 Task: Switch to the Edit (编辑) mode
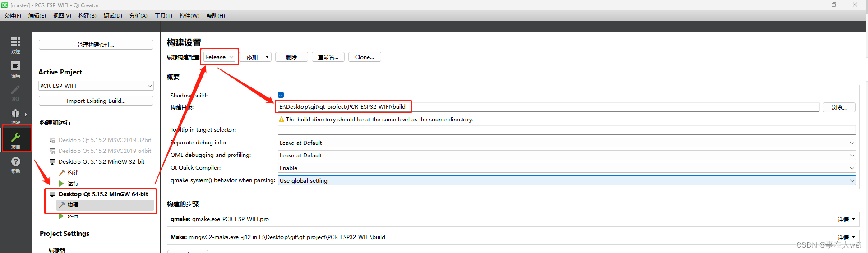[x=16, y=69]
